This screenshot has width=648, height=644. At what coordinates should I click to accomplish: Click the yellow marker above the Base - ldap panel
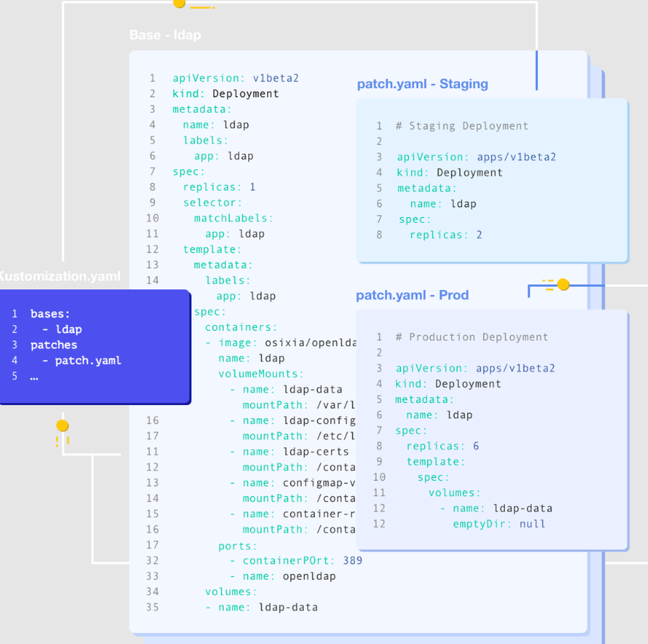pos(179,4)
